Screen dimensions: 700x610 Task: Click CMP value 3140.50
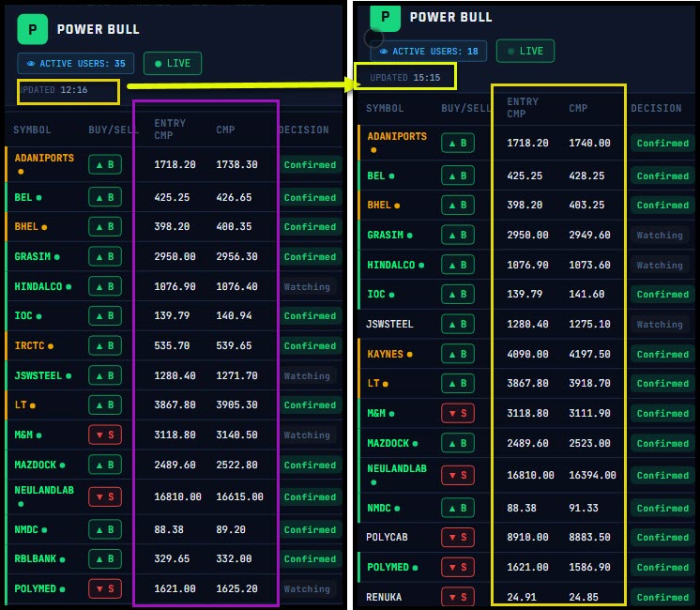tap(236, 435)
